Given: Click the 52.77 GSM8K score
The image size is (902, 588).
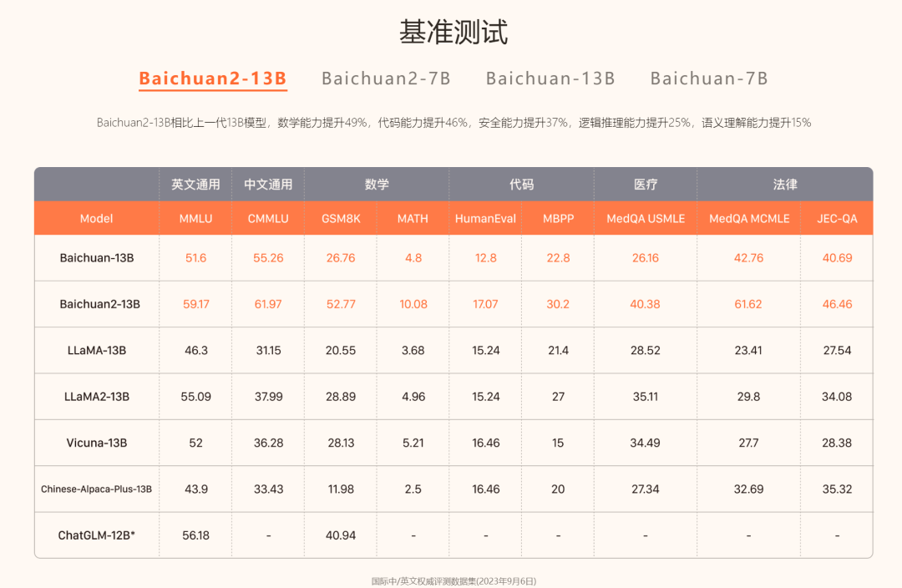Looking at the screenshot, I should [x=341, y=304].
